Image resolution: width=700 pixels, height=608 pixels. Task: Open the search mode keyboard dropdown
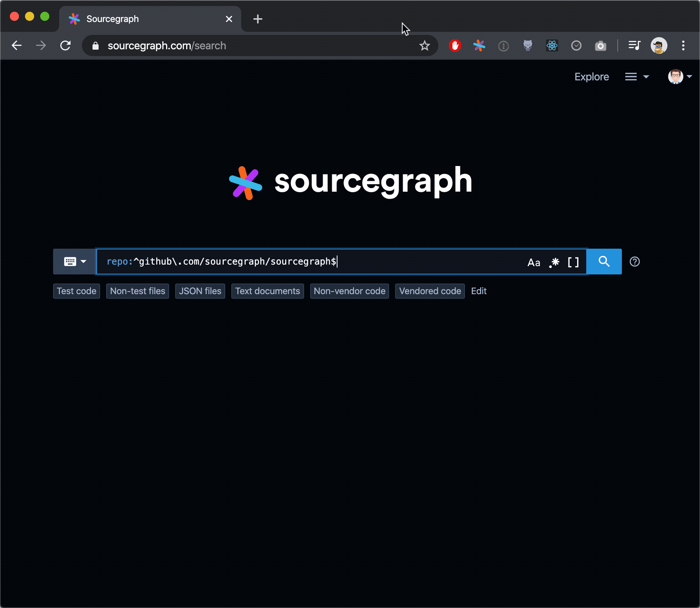[x=75, y=262]
